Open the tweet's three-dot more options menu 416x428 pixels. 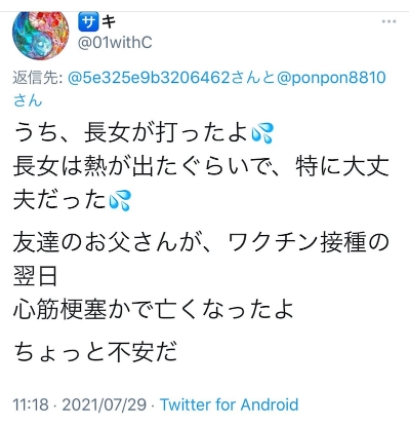389,22
